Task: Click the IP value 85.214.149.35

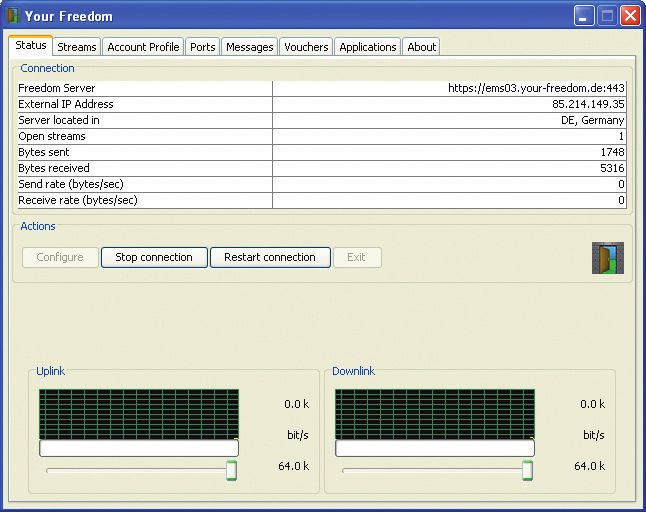Action: (x=588, y=104)
